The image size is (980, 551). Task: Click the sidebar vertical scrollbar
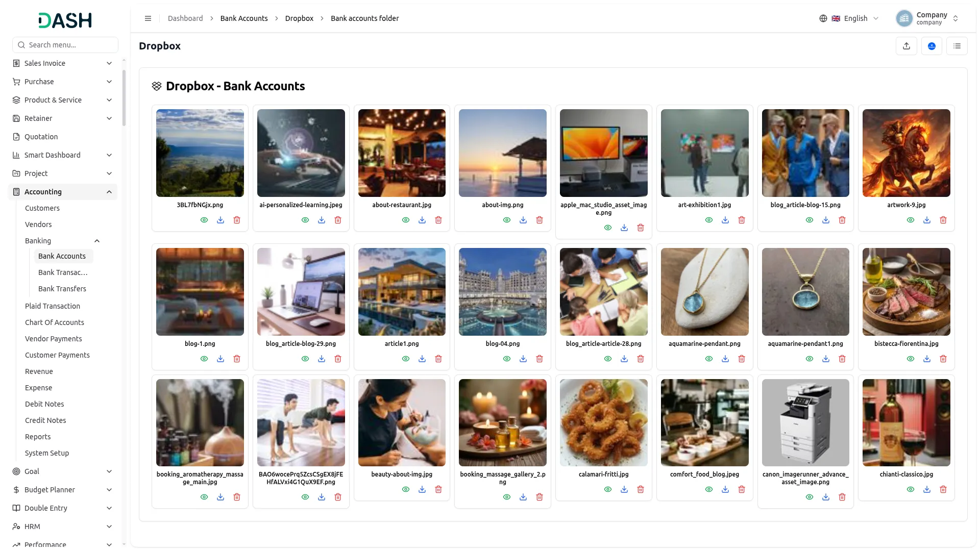click(x=124, y=97)
